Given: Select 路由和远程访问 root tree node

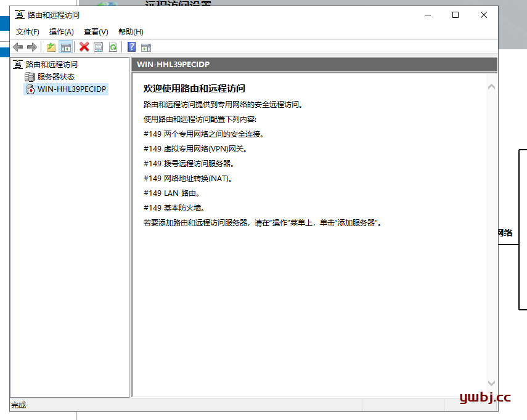Looking at the screenshot, I should pyautogui.click(x=52, y=64).
